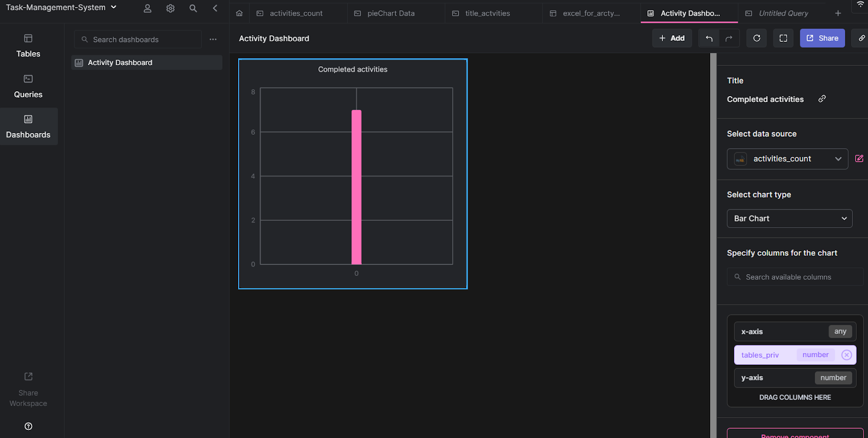The width and height of the screenshot is (868, 438).
Task: Click the DRAG COLUMNS HERE label
Action: pos(795,397)
